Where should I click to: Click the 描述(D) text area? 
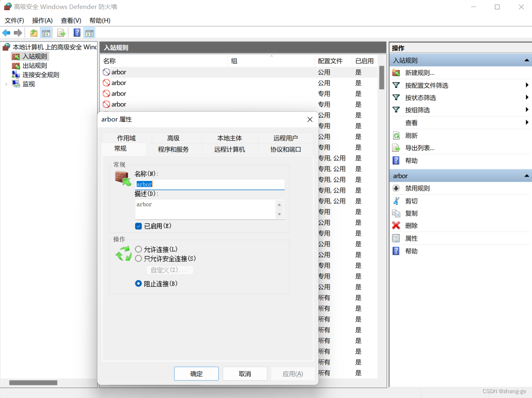206,209
